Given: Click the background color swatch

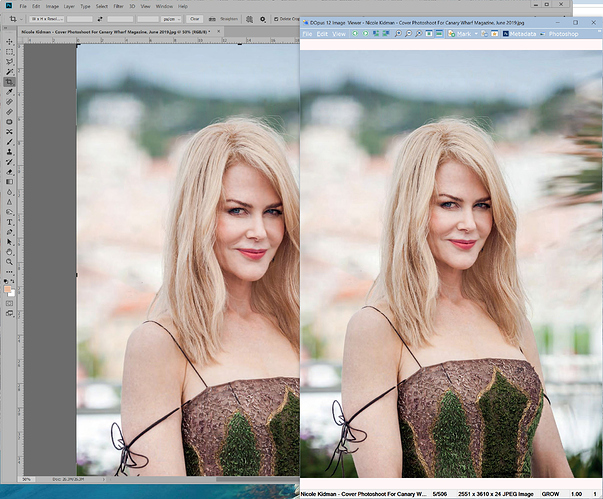Looking at the screenshot, I should pyautogui.click(x=12, y=294).
